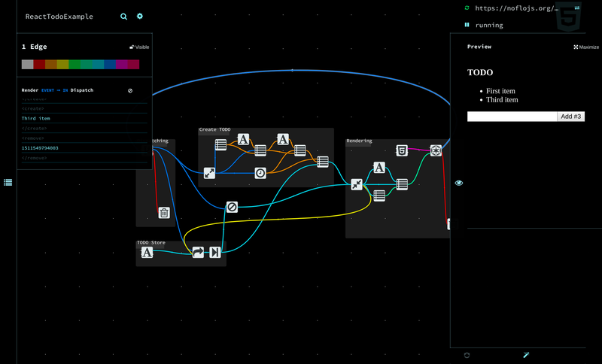Pause the running runtime
Viewport: 602px width, 364px height.
(467, 25)
